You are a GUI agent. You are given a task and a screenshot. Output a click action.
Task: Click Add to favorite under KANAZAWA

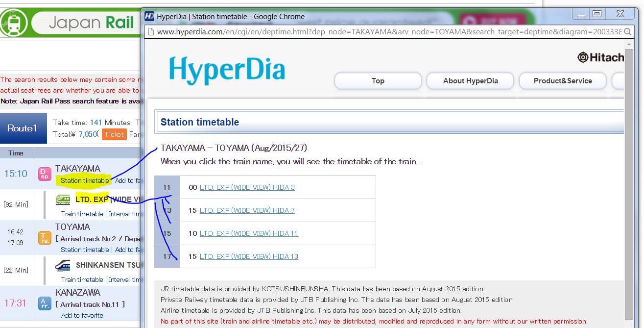(x=82, y=315)
